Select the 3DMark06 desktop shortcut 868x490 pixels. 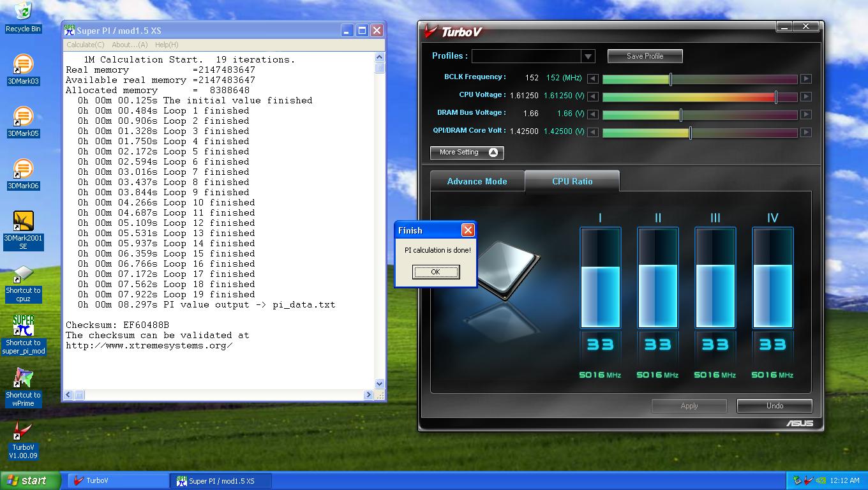coord(23,174)
